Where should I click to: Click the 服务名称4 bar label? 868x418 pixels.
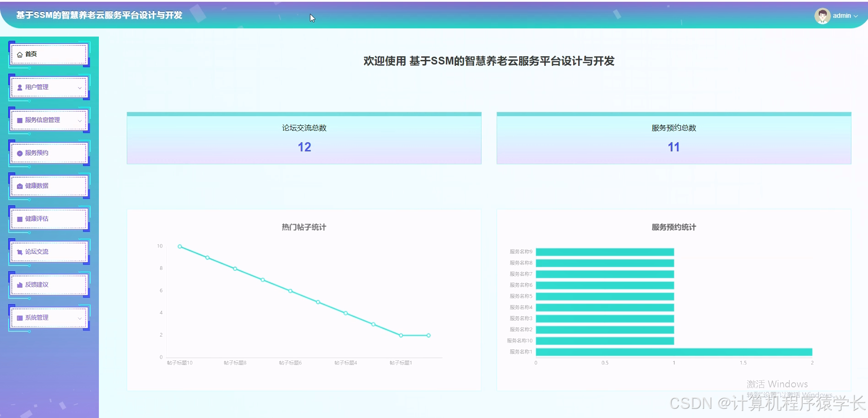tap(521, 307)
